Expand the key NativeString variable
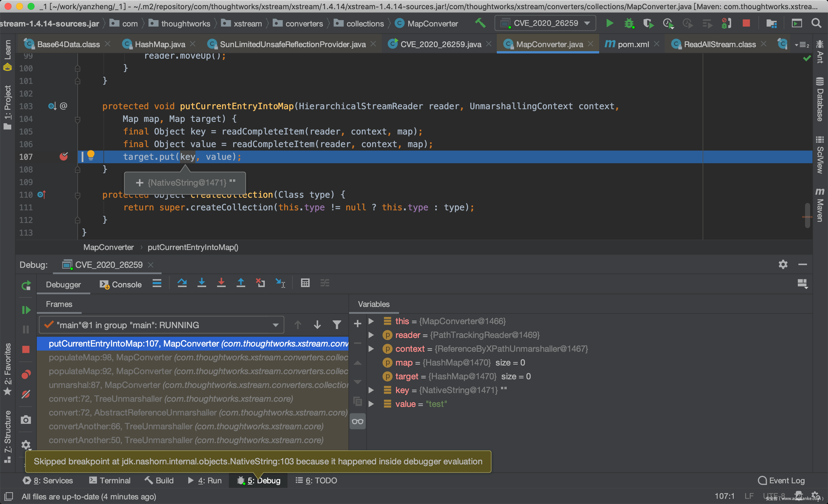 coord(371,390)
